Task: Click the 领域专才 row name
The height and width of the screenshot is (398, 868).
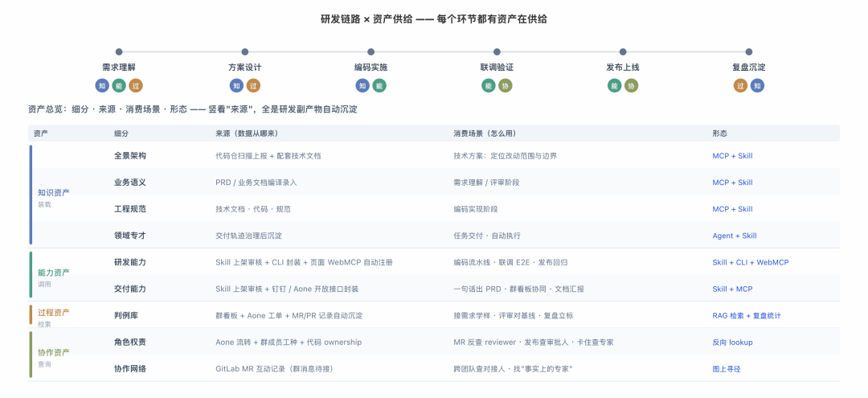Action: click(130, 236)
